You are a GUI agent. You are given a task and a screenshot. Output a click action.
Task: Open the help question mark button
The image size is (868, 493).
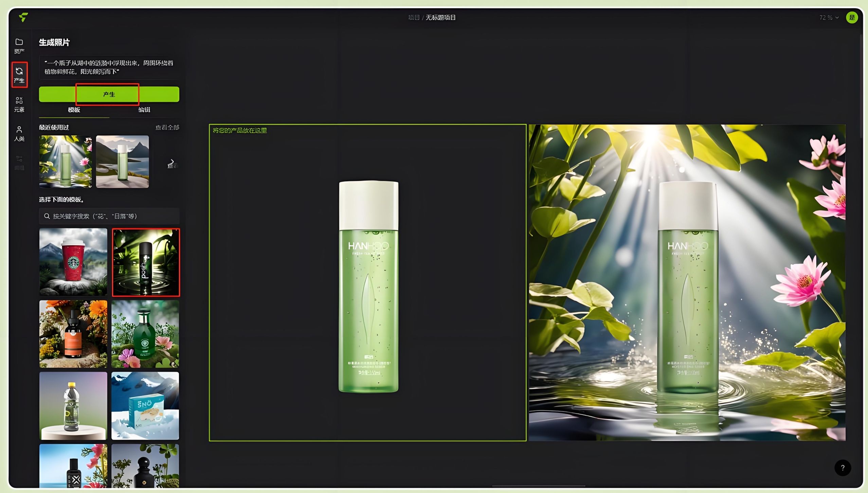tap(843, 468)
